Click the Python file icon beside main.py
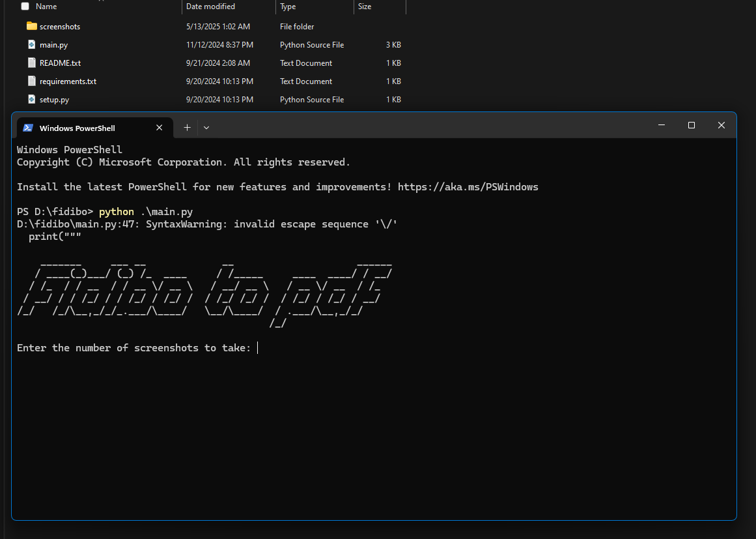Screen dimensions: 756x539 [31, 44]
